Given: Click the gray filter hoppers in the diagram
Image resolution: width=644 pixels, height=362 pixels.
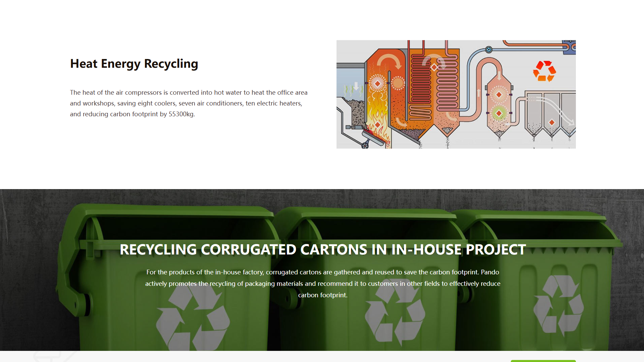Looking at the screenshot, I should [x=550, y=115].
